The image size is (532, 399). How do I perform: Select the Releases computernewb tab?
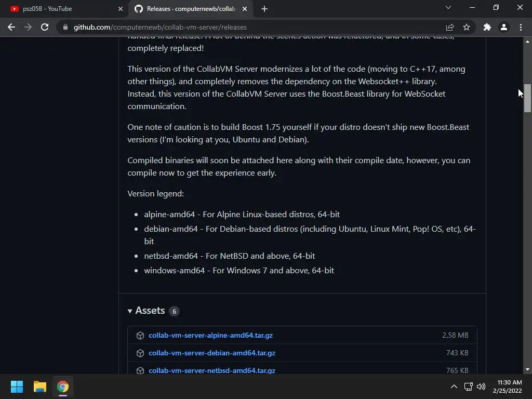(191, 9)
